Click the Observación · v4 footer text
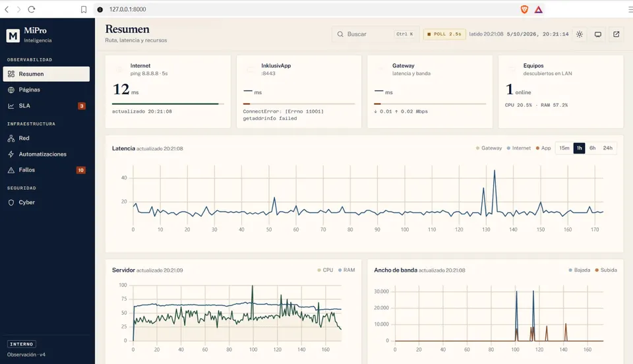The width and height of the screenshot is (633, 364). coord(26,355)
